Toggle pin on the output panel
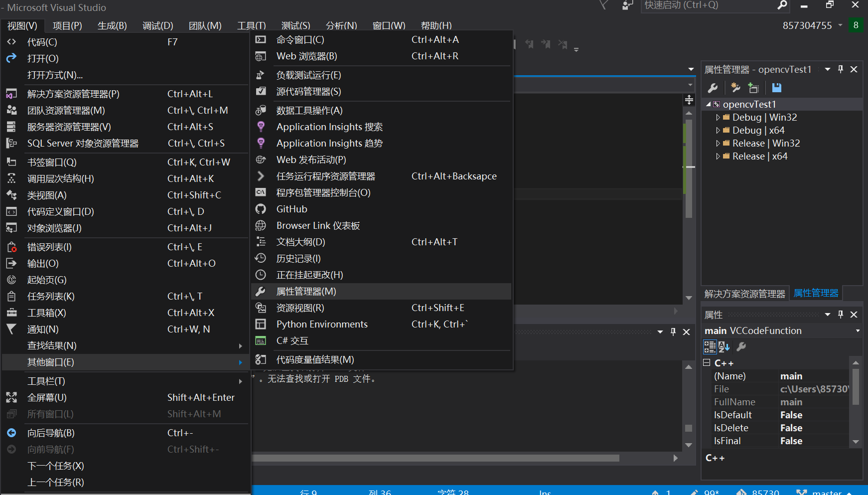The width and height of the screenshot is (868, 495). [x=673, y=331]
